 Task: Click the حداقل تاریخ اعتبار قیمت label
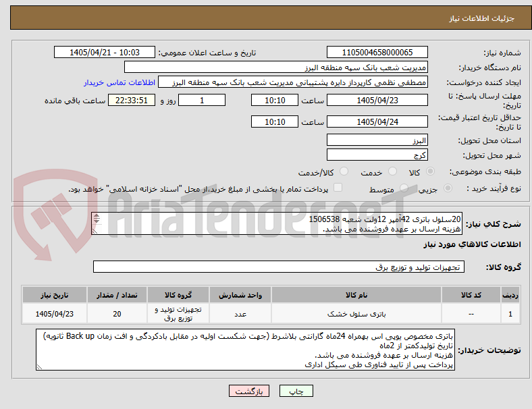pos(479,122)
